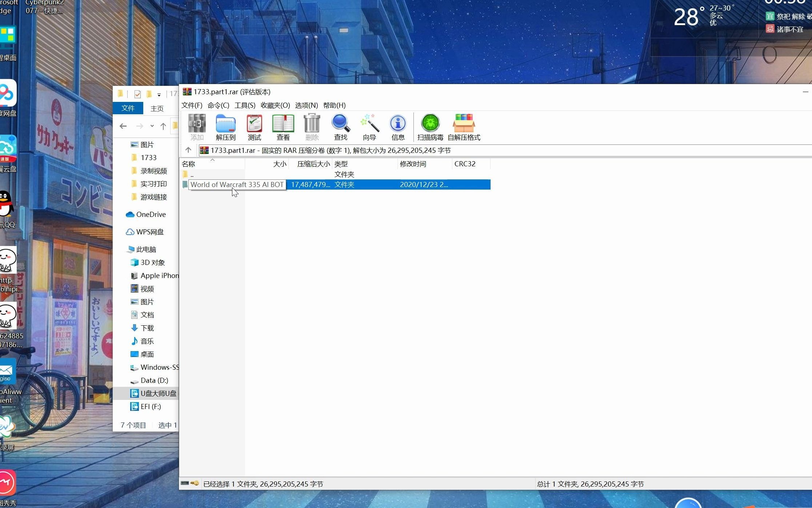Click the up arrow in Explorer navigation
Screen dimensions: 812x508
click(x=163, y=126)
